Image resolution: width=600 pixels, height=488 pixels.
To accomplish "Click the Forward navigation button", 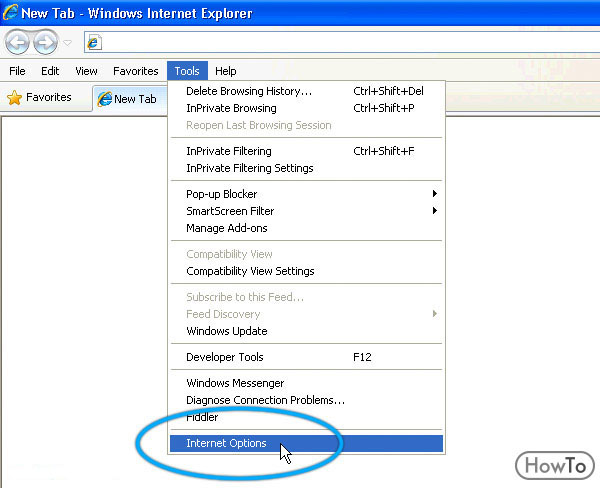I will 45,42.
